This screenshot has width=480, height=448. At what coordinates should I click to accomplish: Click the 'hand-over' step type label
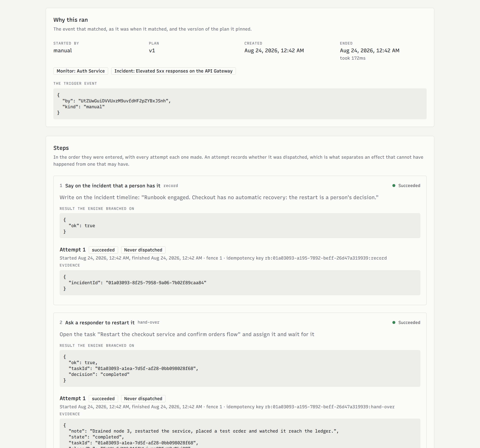[x=149, y=322]
